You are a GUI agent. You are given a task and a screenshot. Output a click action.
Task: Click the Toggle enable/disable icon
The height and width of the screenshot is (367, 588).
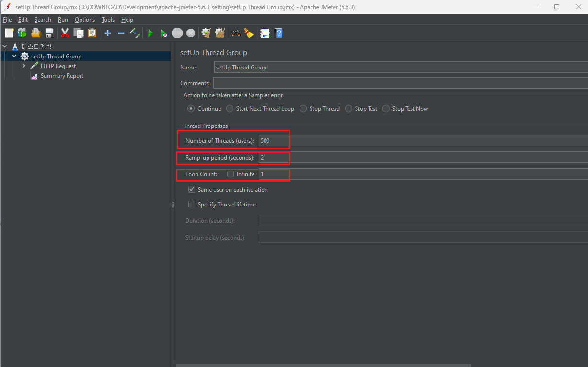(135, 33)
